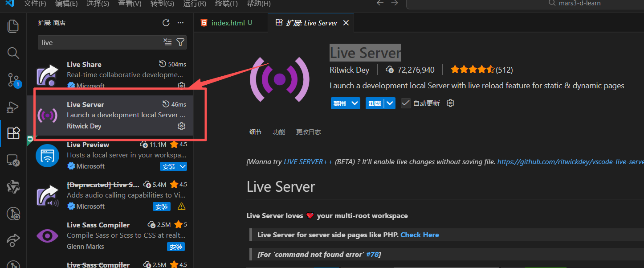Click publisher name Ritwick Dey in details
This screenshot has height=268, width=644.
coord(349,70)
